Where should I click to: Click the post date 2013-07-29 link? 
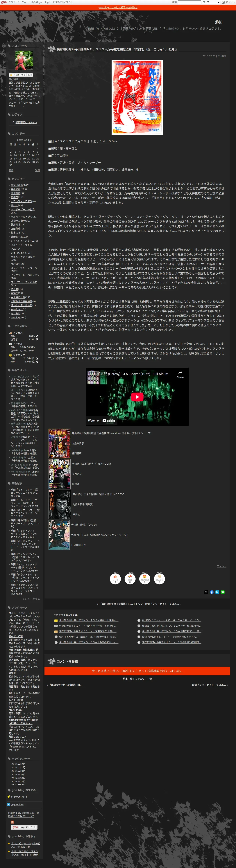pyautogui.click(x=209, y=56)
